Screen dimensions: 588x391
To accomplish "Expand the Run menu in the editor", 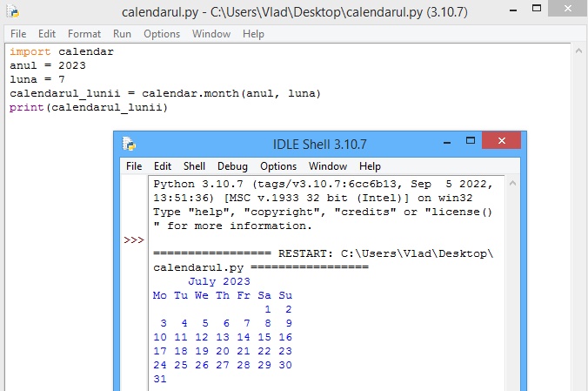I will coord(122,34).
